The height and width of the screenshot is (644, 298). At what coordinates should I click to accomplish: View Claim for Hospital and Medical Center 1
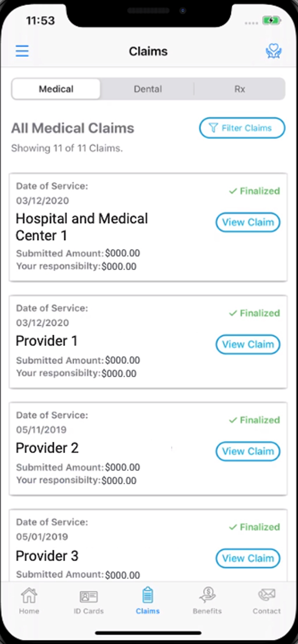[x=248, y=222]
